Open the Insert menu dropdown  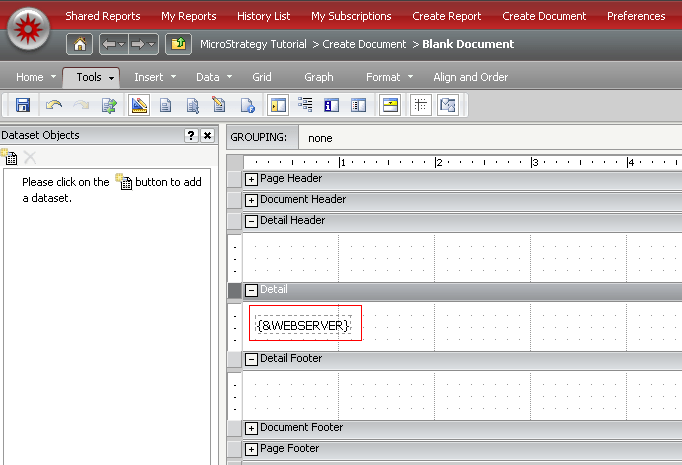[154, 77]
